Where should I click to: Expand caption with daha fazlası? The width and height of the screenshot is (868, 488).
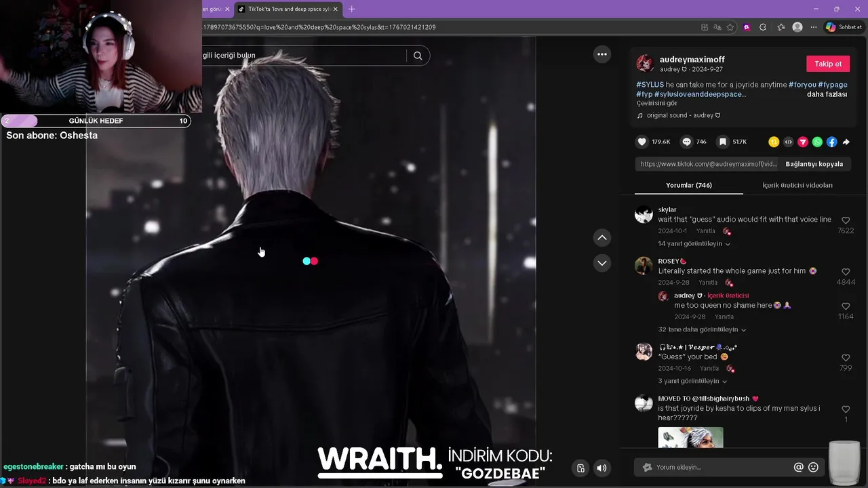827,94
